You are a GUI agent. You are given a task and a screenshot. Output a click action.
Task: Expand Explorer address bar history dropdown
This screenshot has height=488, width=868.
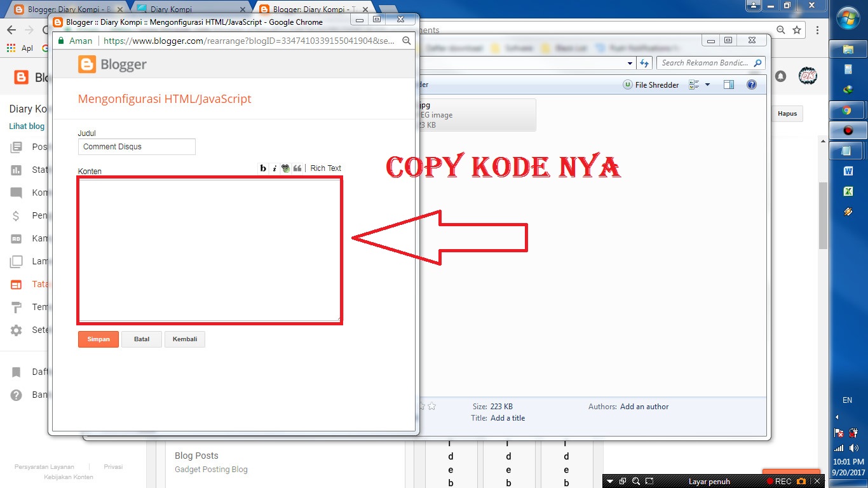pyautogui.click(x=630, y=63)
